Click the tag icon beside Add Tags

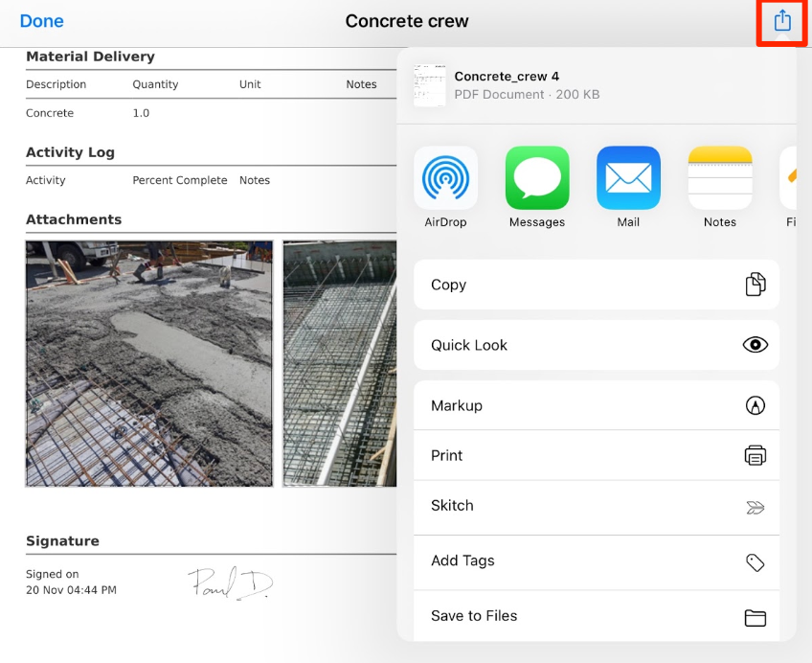756,562
